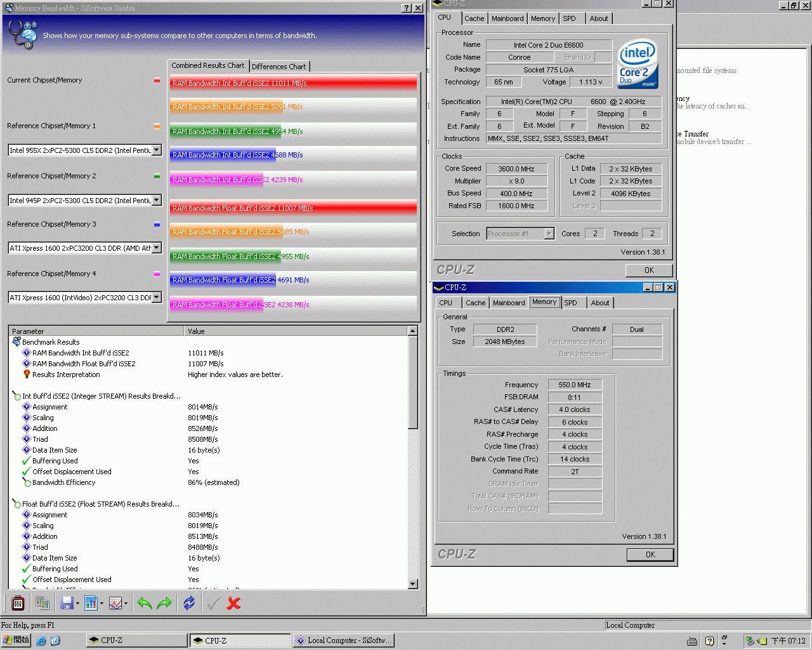Open the bar chart icon dropdown arrow
The width and height of the screenshot is (812, 650).
point(101,604)
